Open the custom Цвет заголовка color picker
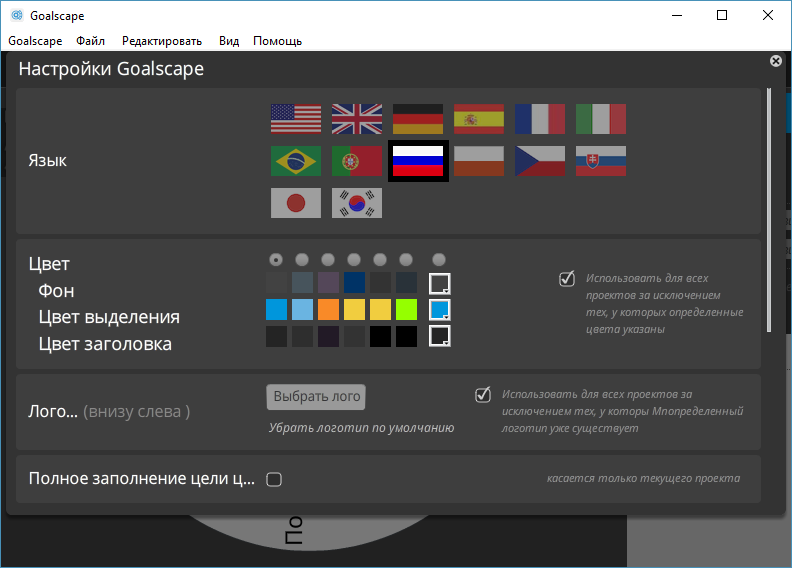The width and height of the screenshot is (792, 568). point(439,336)
